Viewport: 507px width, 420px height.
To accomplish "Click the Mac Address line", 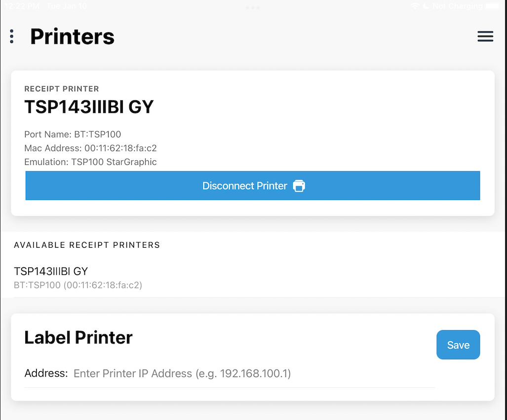I will click(x=90, y=148).
